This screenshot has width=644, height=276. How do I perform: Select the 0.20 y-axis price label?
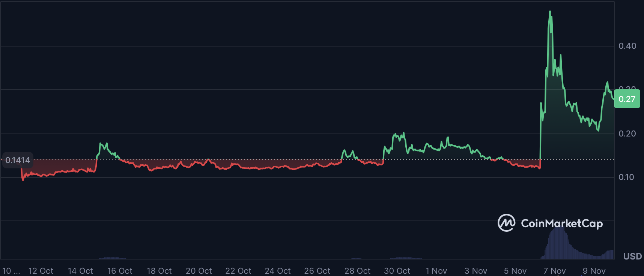(627, 134)
